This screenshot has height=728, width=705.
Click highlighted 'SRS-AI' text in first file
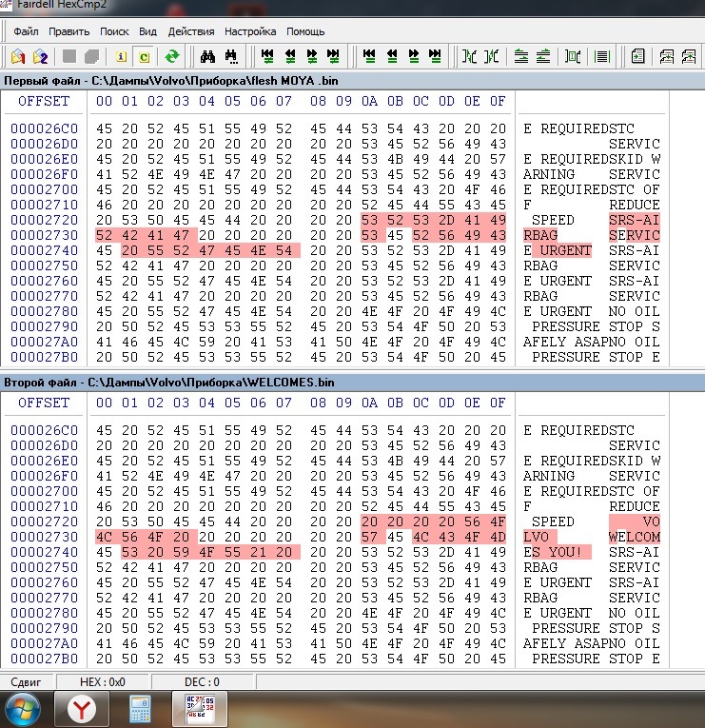pos(634,220)
